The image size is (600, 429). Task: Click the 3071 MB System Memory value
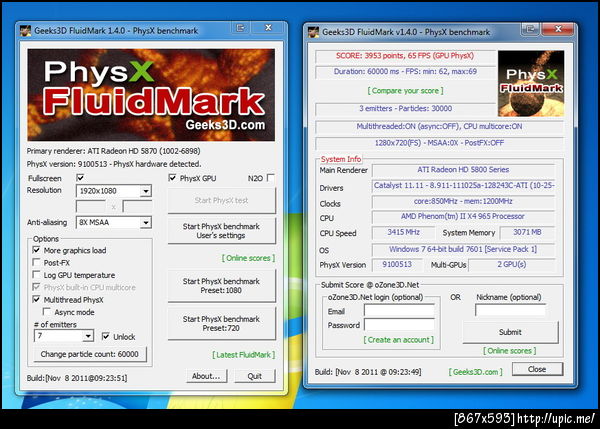(527, 232)
